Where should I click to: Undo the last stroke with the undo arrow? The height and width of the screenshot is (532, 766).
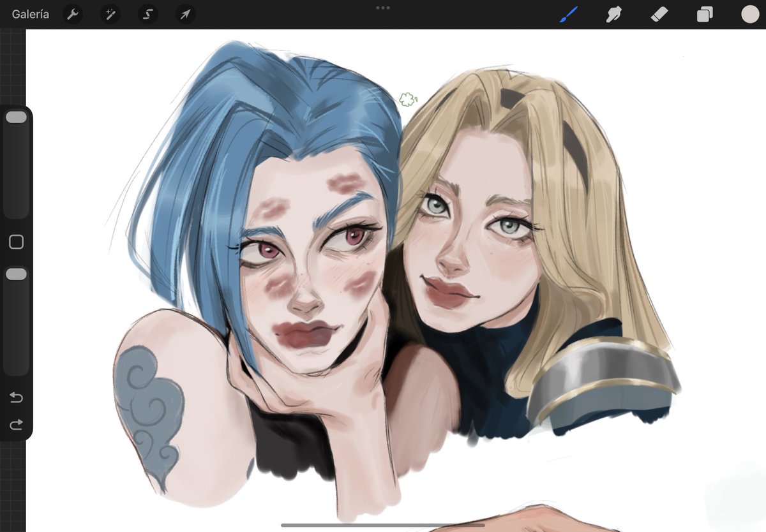point(16,398)
